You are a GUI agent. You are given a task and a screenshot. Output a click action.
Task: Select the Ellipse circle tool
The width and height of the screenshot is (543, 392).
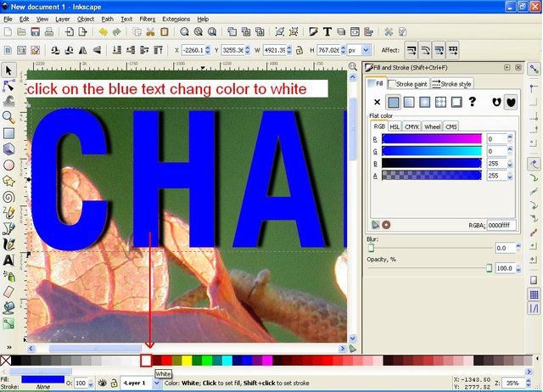8,165
